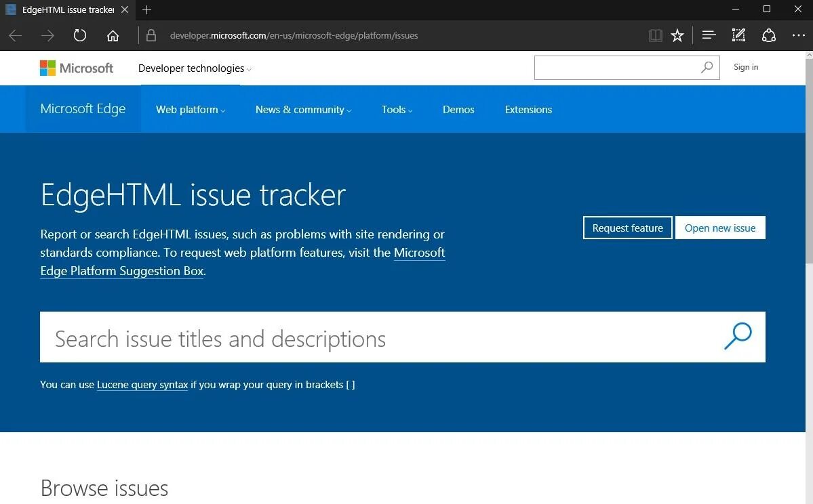Click the magnifier in top site search

pos(707,67)
